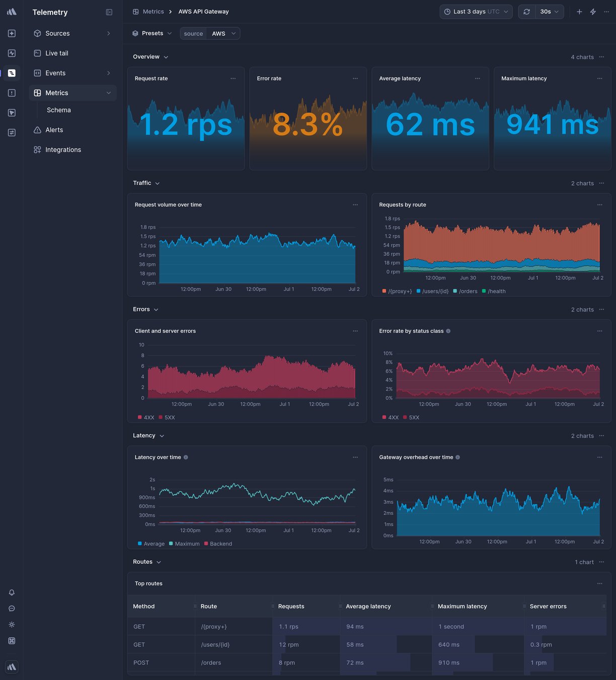Open Maximum latency chart options menu
The width and height of the screenshot is (616, 680).
pyautogui.click(x=600, y=79)
